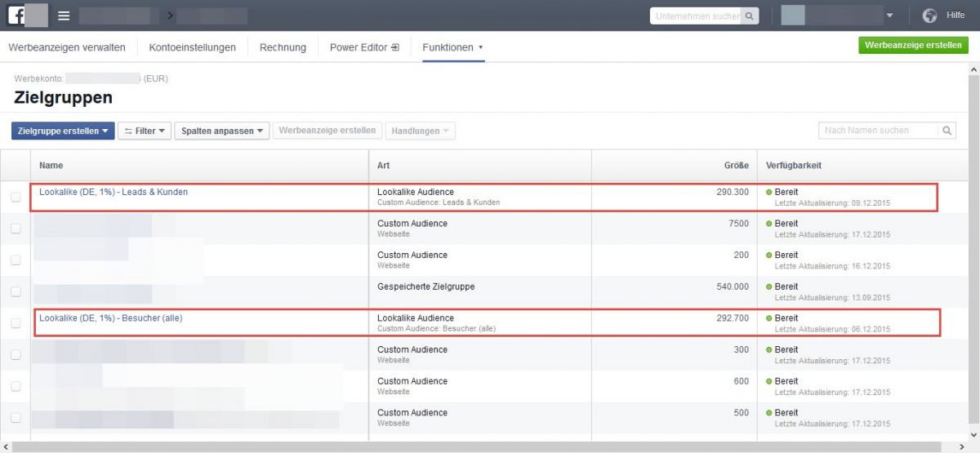Click search icon in name search field
Screen dimensions: 980x453
[947, 131]
